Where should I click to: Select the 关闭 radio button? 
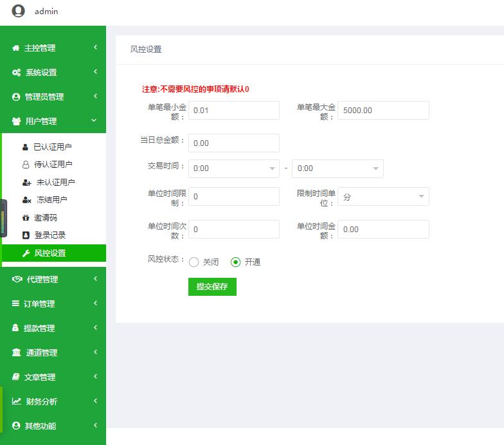194,262
